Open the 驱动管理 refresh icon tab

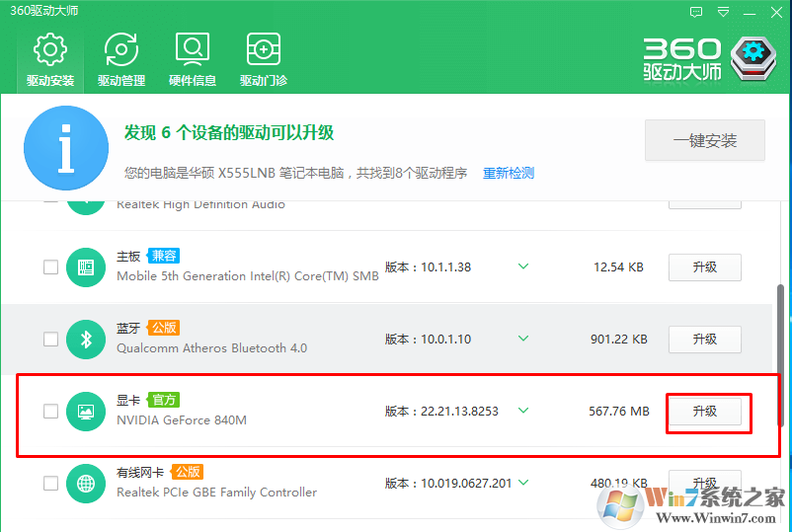(121, 59)
